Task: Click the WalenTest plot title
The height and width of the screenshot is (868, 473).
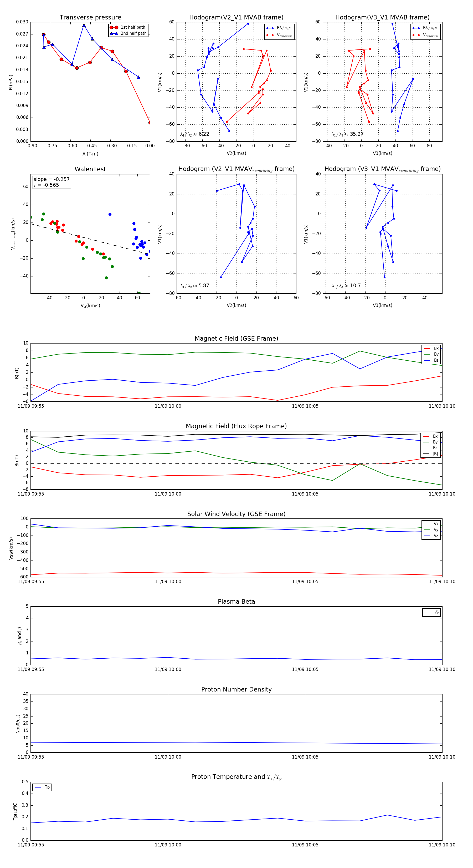Action: point(90,169)
